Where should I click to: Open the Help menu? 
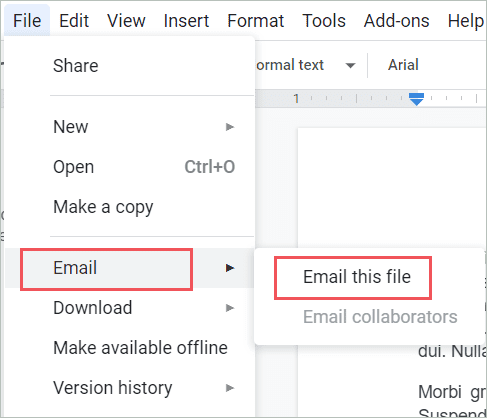465,21
